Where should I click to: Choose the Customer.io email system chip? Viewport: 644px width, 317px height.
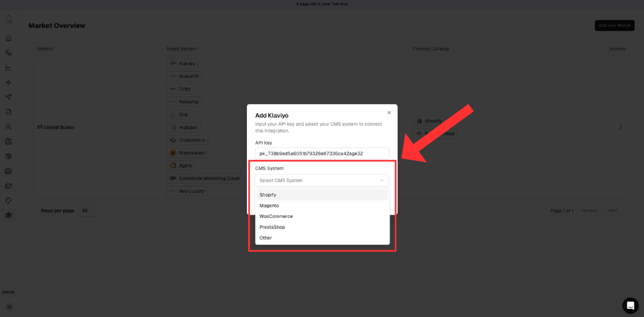tap(187, 140)
